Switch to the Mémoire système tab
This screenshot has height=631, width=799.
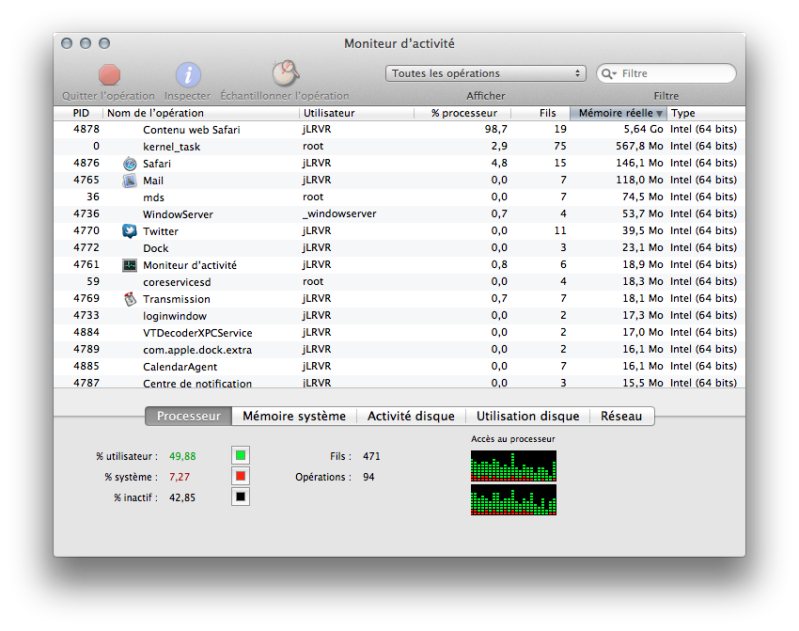pos(294,416)
